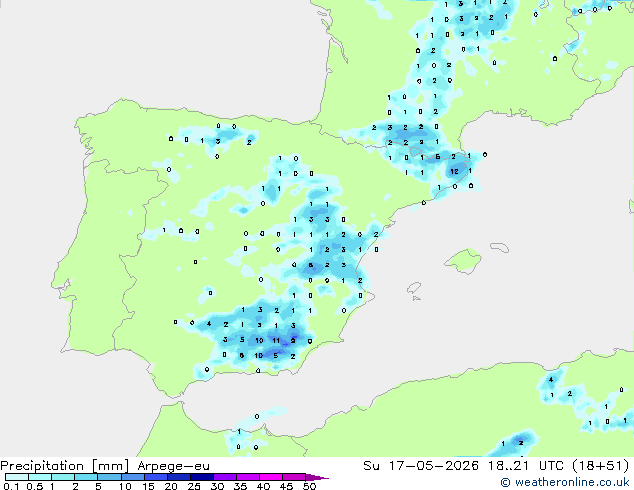Click the legend label '0.1'
The height and width of the screenshot is (490, 634).
point(11,486)
